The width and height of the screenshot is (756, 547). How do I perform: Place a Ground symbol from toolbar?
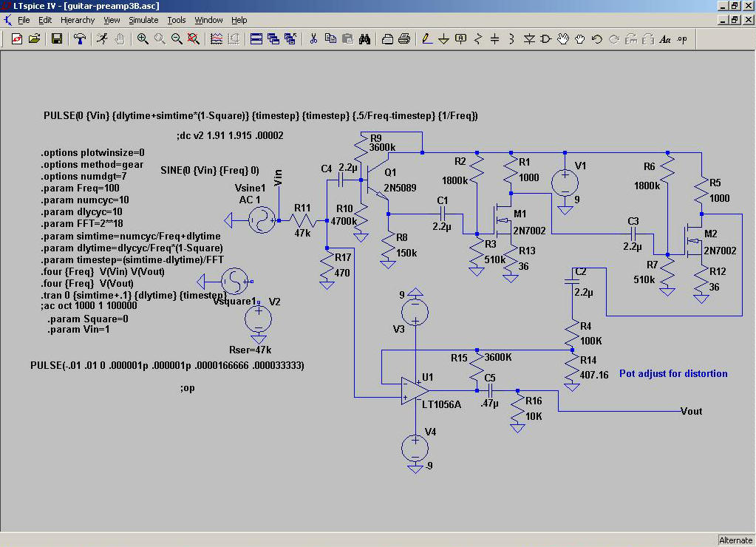(x=443, y=39)
